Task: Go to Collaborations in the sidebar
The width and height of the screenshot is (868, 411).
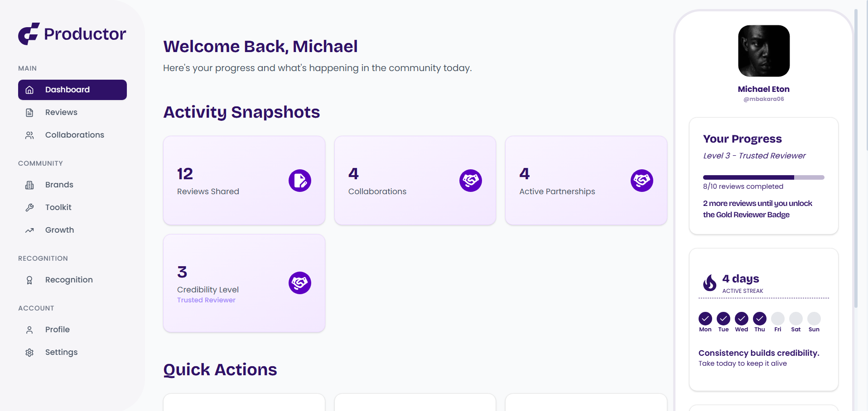Action: [x=74, y=135]
